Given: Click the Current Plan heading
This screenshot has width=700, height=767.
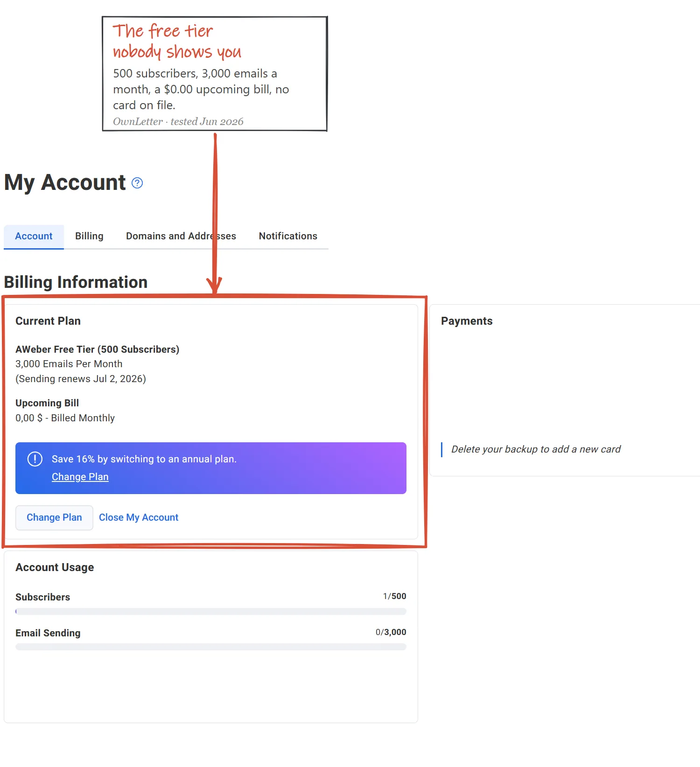Looking at the screenshot, I should (48, 321).
